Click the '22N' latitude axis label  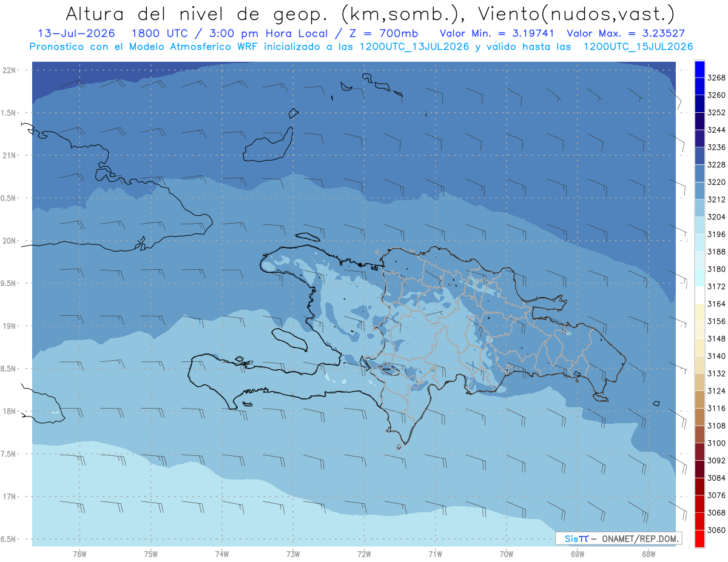[10, 70]
